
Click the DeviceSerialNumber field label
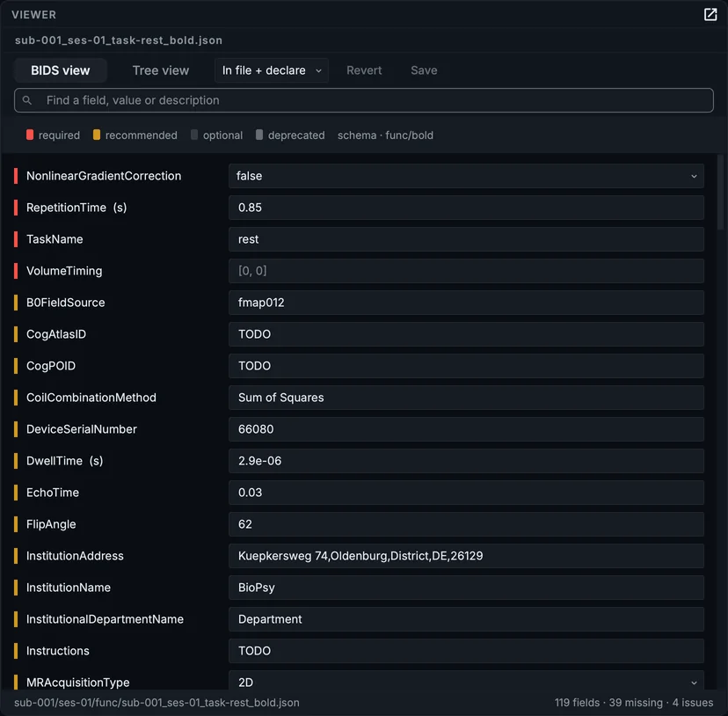(82, 429)
